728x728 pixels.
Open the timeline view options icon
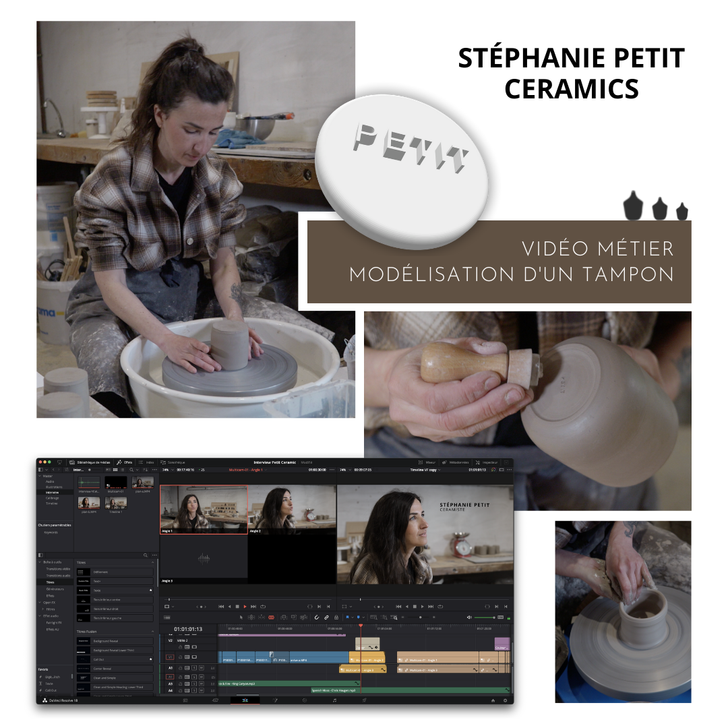(x=167, y=617)
